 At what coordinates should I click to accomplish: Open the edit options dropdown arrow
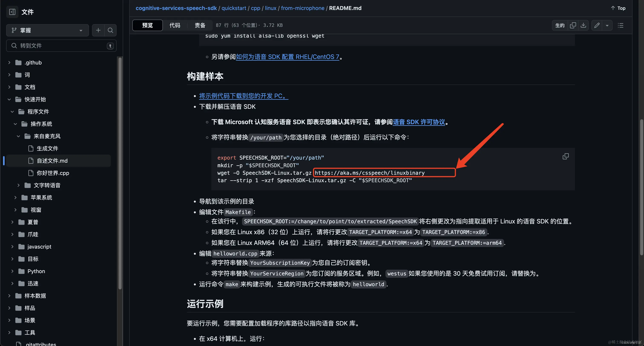coord(608,25)
